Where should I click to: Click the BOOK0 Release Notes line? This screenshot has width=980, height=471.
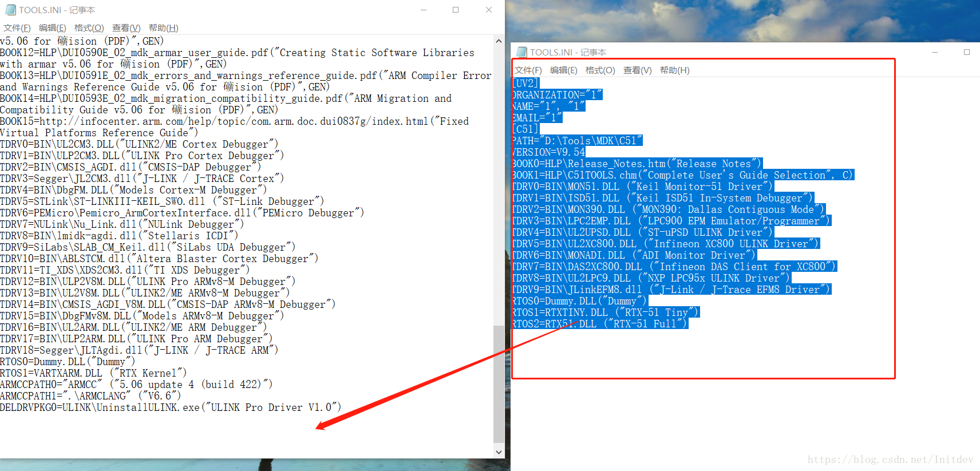637,164
